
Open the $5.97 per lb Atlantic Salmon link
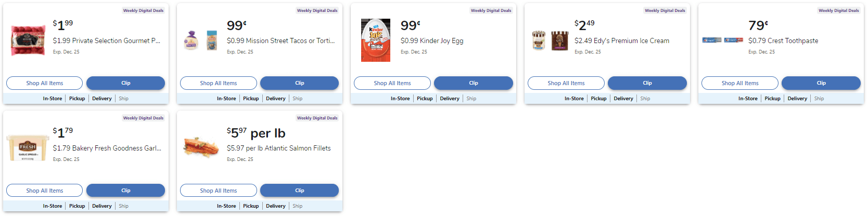pyautogui.click(x=278, y=148)
